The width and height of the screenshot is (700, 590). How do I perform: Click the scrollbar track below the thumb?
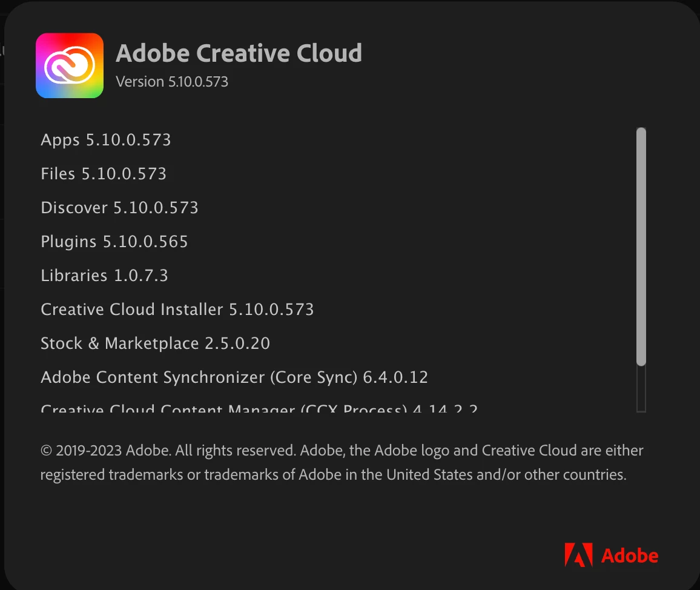coord(641,388)
